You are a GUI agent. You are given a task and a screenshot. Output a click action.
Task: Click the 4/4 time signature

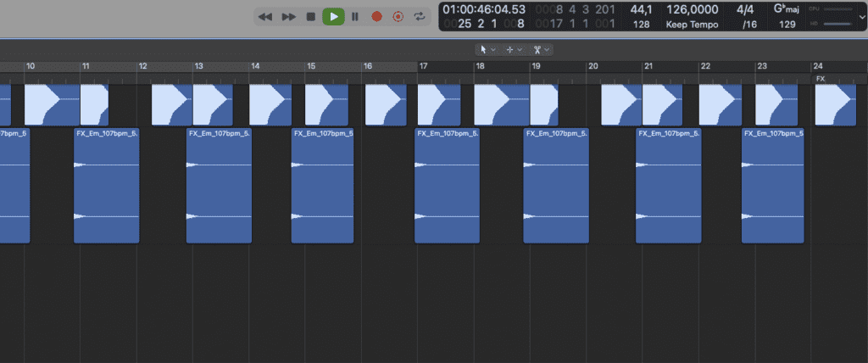pos(744,9)
